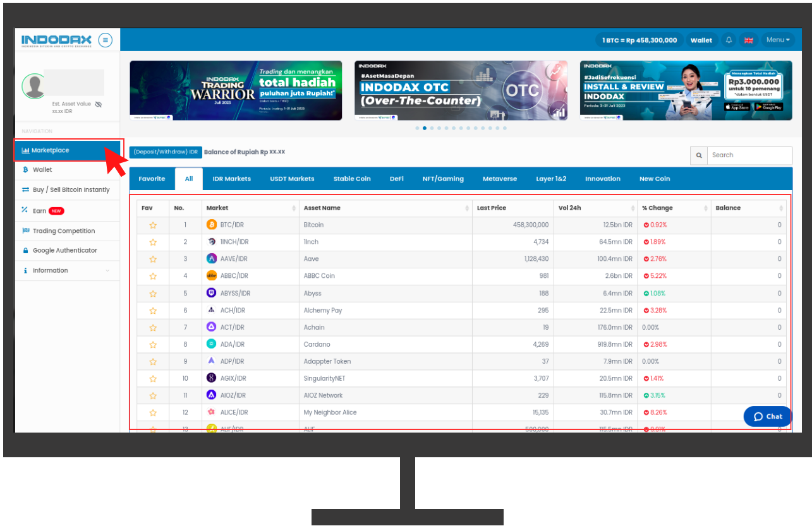The image size is (812, 526).
Task: Select the New Coin tab
Action: [x=655, y=179]
